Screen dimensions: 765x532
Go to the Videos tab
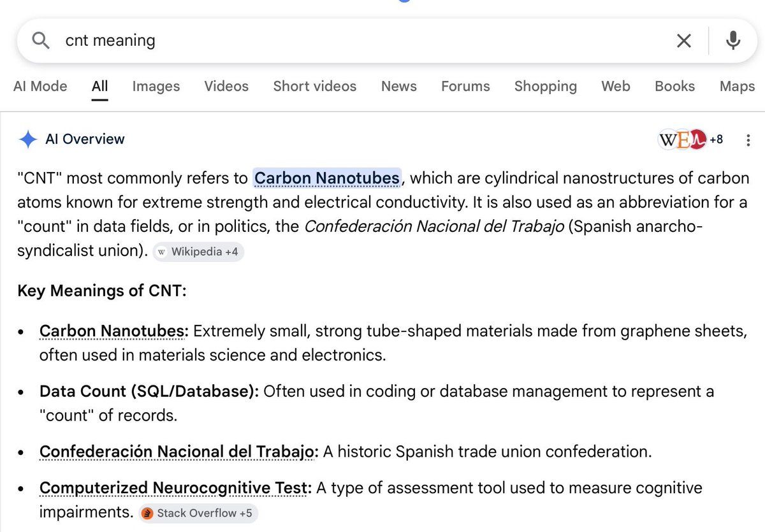(x=226, y=86)
